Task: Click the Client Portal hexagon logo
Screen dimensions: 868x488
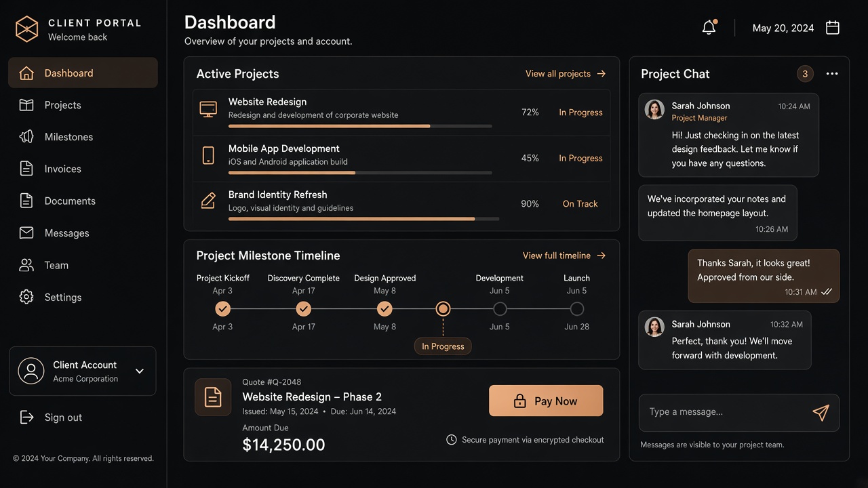Action: (26, 29)
